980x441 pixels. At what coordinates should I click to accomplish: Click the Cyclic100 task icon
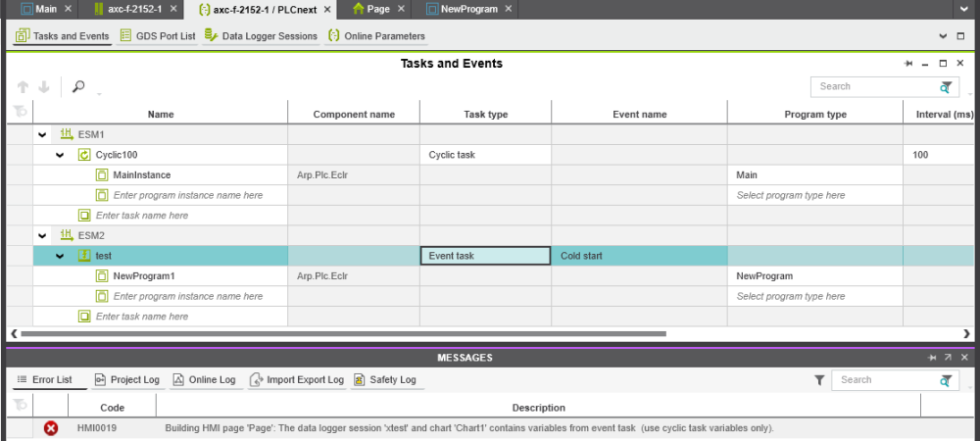(x=84, y=155)
